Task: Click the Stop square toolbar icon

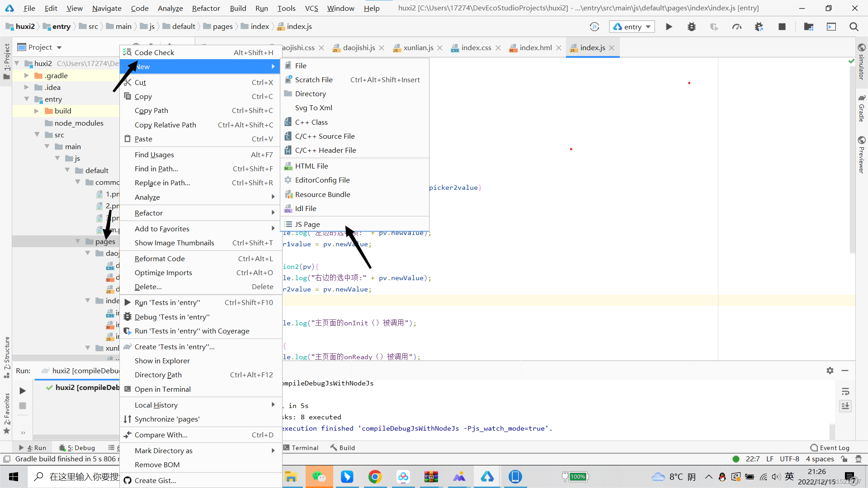Action: 782,27
